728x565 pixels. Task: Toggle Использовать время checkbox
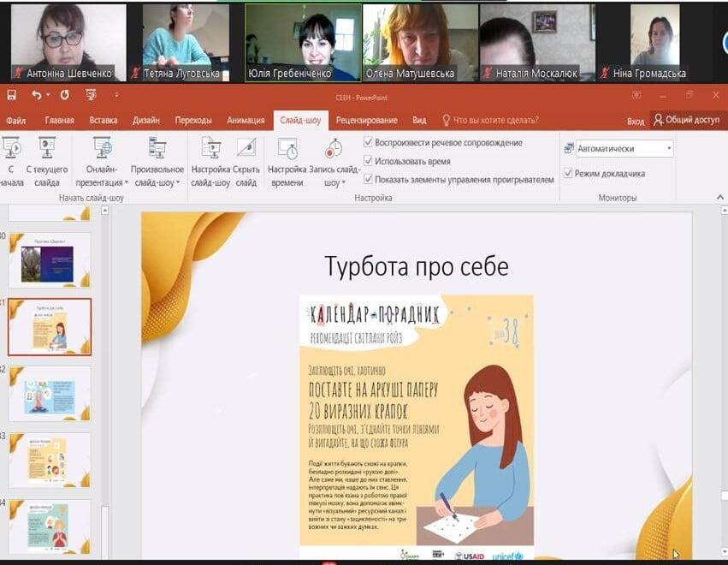[368, 161]
